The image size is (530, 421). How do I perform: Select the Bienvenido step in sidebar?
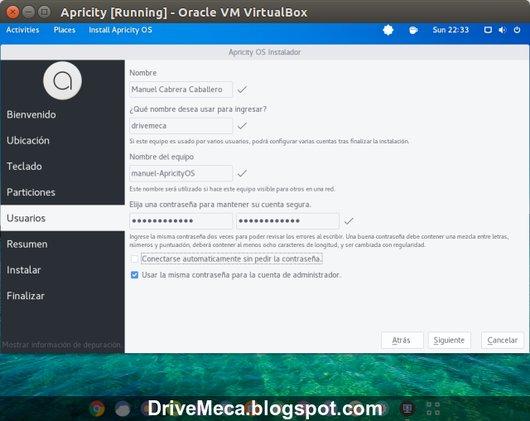point(63,115)
